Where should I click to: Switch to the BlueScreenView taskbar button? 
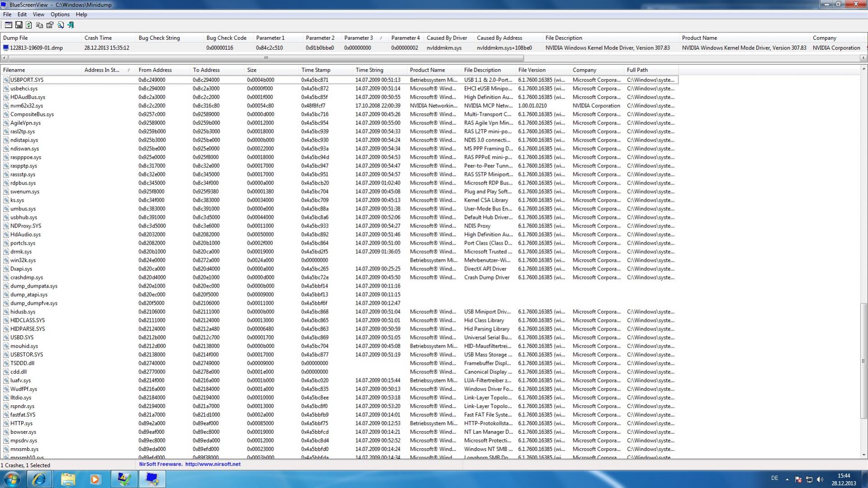coord(152,479)
